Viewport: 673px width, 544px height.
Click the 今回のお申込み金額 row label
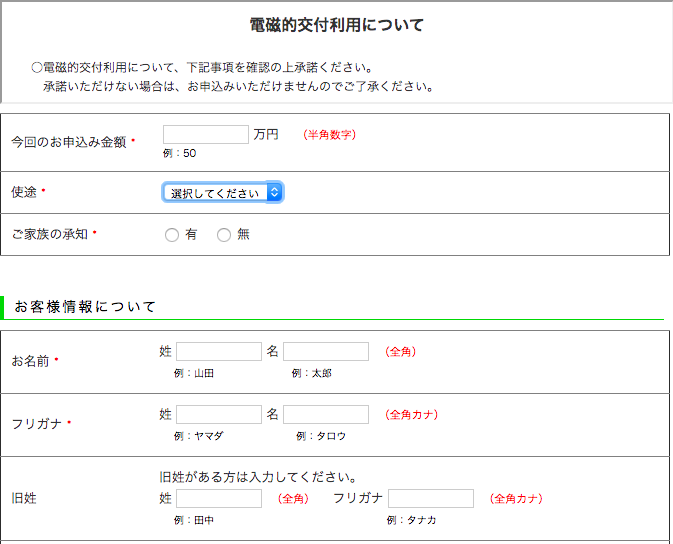(x=68, y=142)
